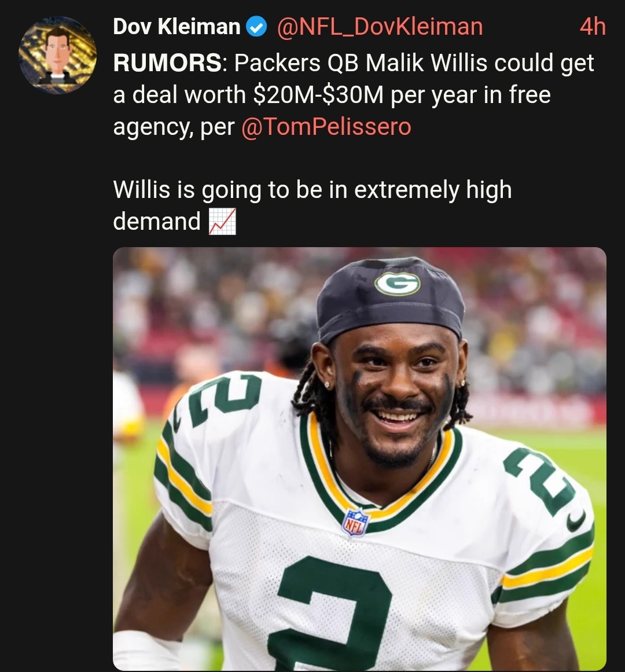The image size is (625, 672).
Task: Click the Nike swoosh on jersey sleeve
Action: (x=576, y=522)
